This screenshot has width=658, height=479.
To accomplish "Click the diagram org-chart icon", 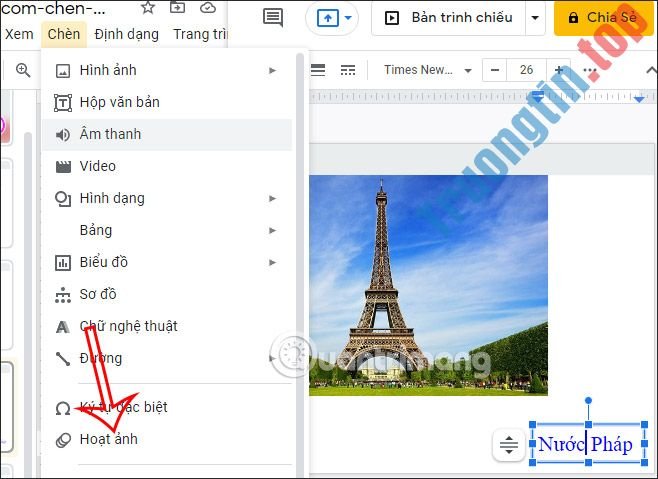I will click(63, 295).
